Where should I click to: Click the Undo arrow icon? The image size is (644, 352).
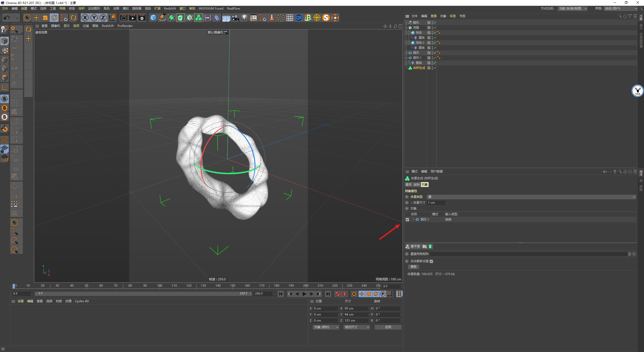click(7, 18)
